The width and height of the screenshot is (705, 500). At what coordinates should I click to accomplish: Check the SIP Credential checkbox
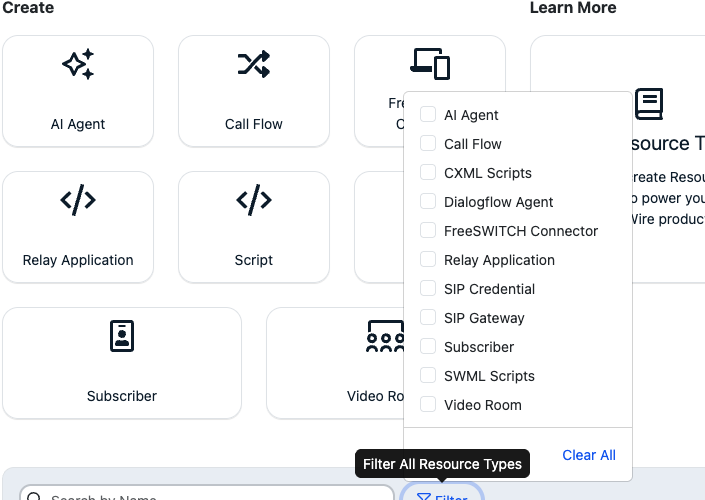coord(428,289)
